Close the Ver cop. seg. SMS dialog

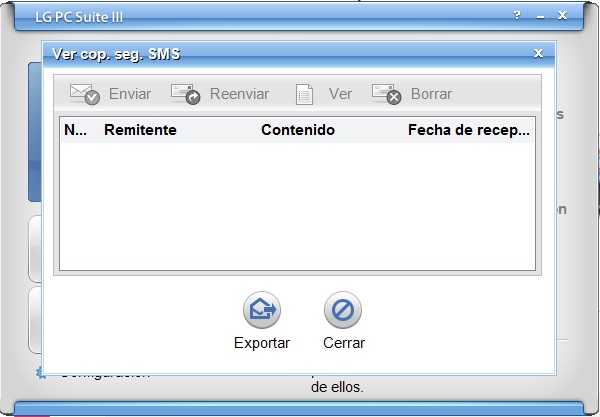click(x=538, y=53)
